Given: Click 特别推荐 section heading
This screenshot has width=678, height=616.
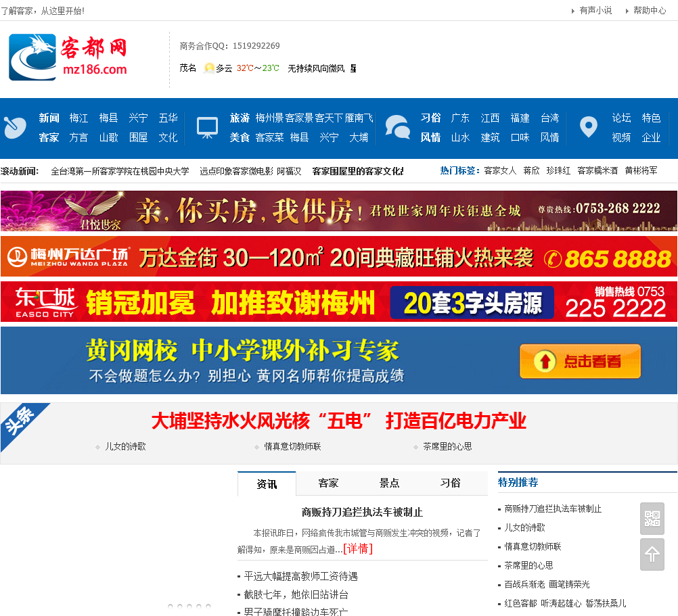Looking at the screenshot, I should pos(518,483).
